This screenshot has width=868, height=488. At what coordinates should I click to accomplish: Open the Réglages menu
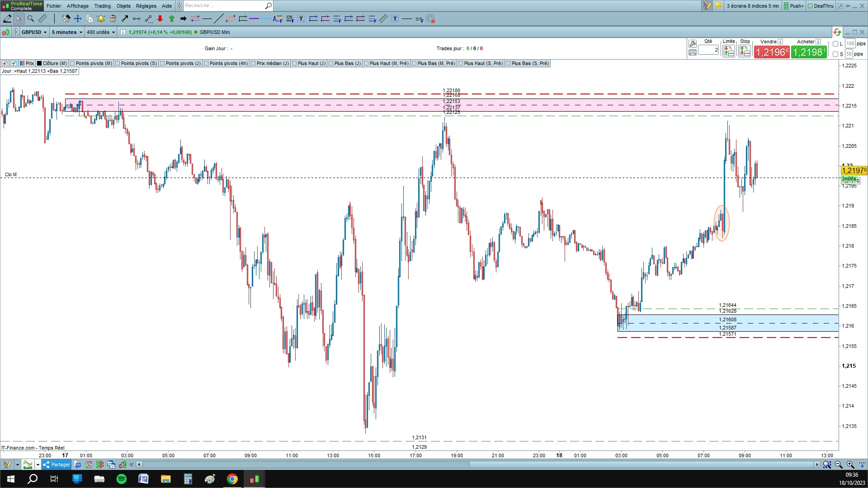(146, 6)
